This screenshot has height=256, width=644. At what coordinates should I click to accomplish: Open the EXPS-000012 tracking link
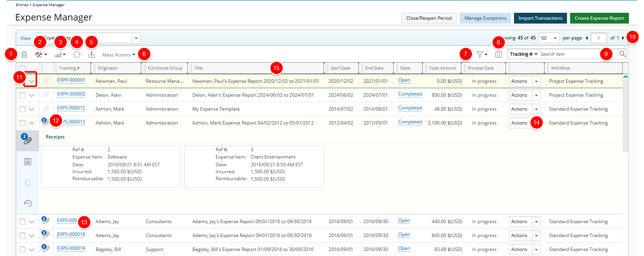pos(71,108)
